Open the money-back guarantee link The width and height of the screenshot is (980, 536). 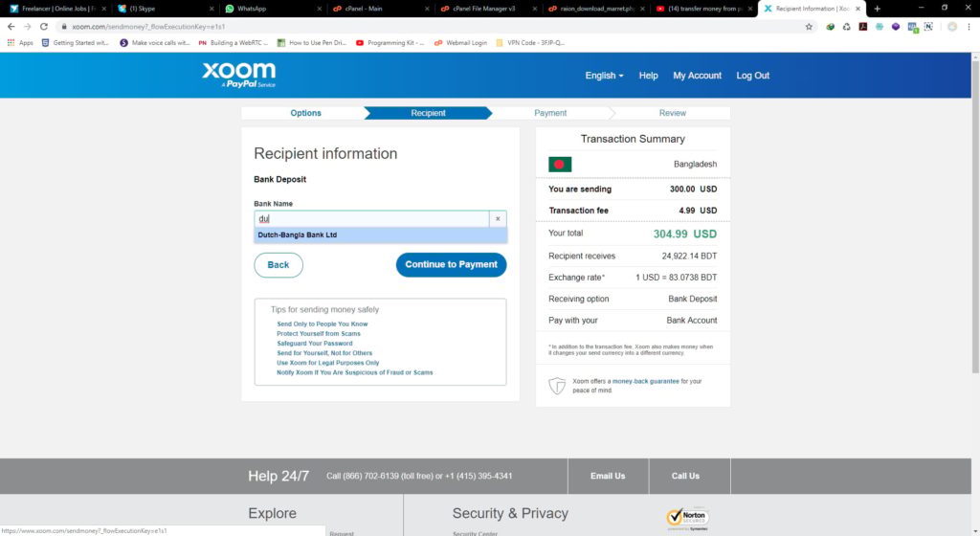(x=645, y=381)
